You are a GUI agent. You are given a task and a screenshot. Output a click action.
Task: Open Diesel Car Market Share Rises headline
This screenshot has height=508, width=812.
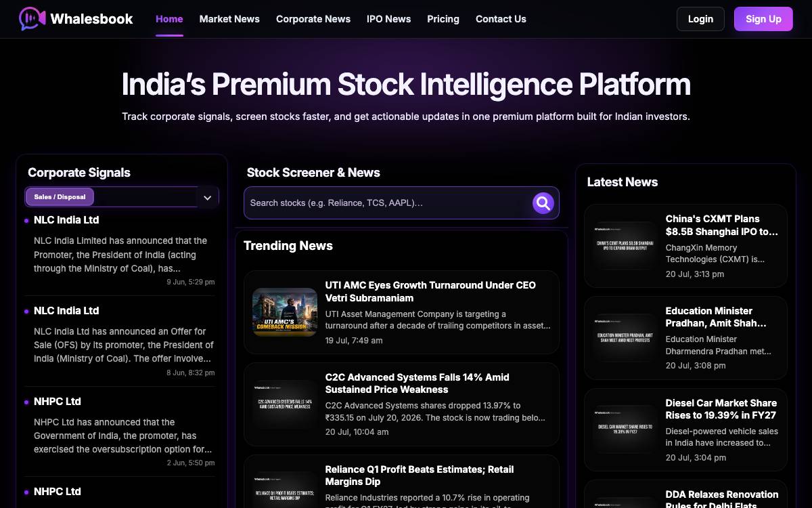pyautogui.click(x=721, y=409)
